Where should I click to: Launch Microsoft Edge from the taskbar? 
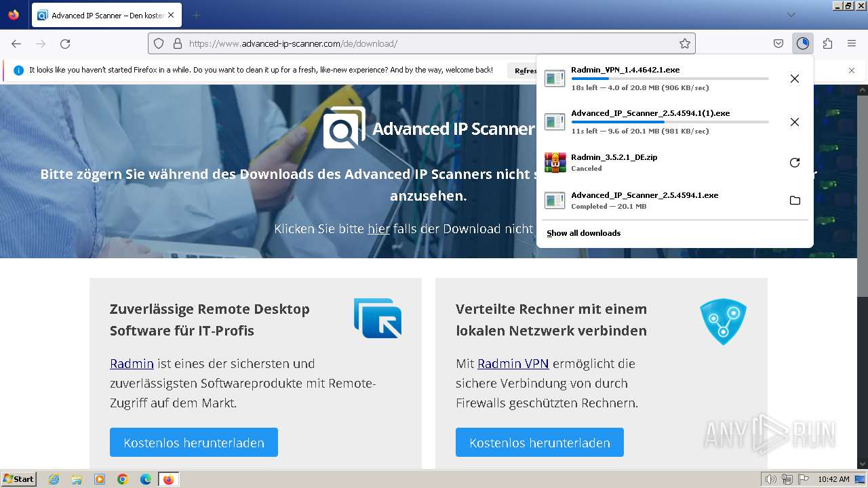(146, 479)
